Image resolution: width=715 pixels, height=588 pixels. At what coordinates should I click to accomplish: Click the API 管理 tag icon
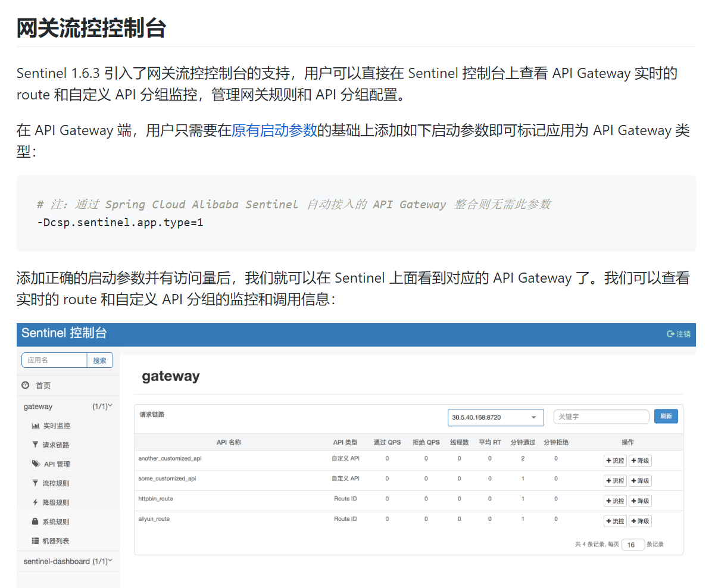(35, 464)
